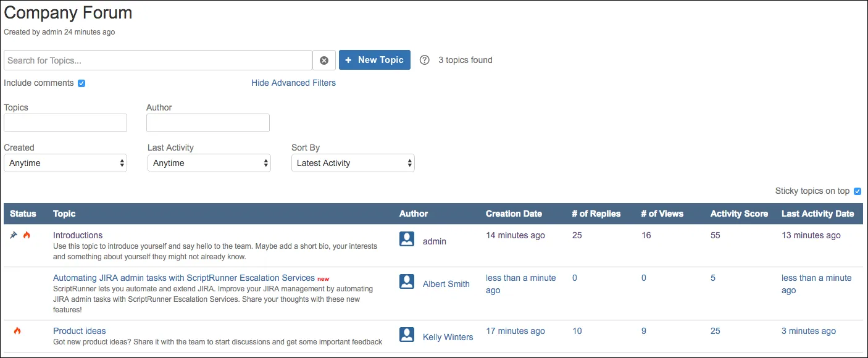Click the Hide Advanced Filters link
The height and width of the screenshot is (358, 868).
(x=293, y=83)
